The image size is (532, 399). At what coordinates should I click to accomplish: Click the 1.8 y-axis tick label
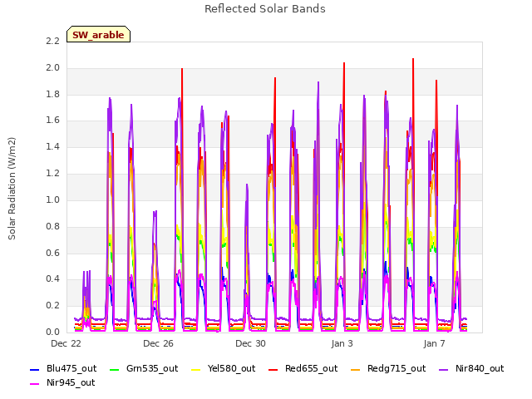[52, 94]
